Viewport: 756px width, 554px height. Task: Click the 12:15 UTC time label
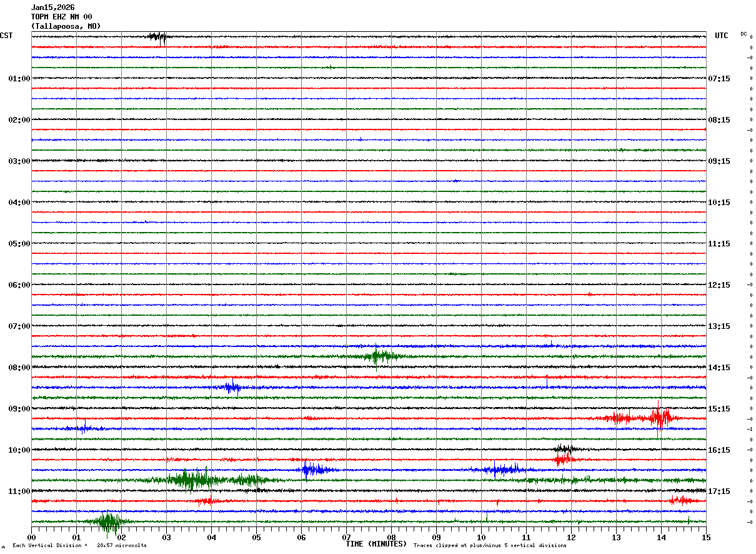point(720,285)
